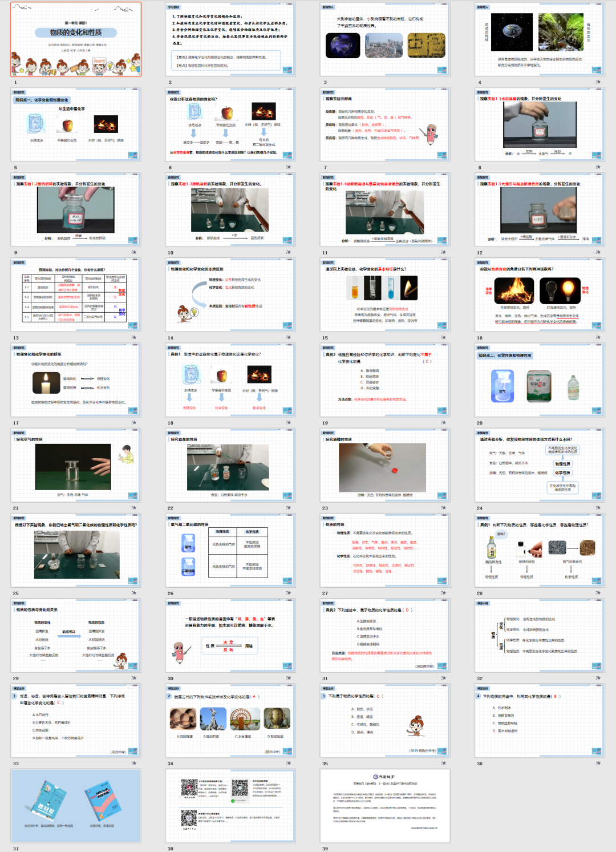Image resolution: width=616 pixels, height=852 pixels.
Task: Click the transition star icon under slide 22
Action: 289,508
